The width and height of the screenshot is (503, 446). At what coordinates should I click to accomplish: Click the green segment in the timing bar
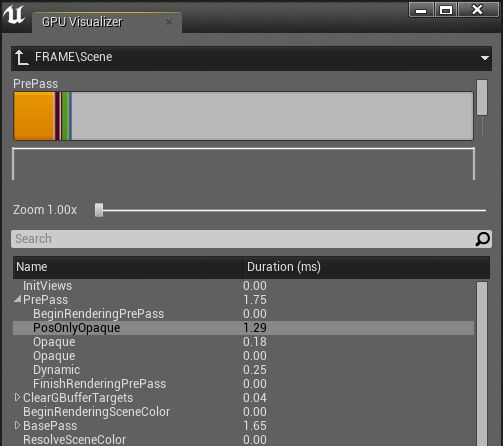pos(65,116)
